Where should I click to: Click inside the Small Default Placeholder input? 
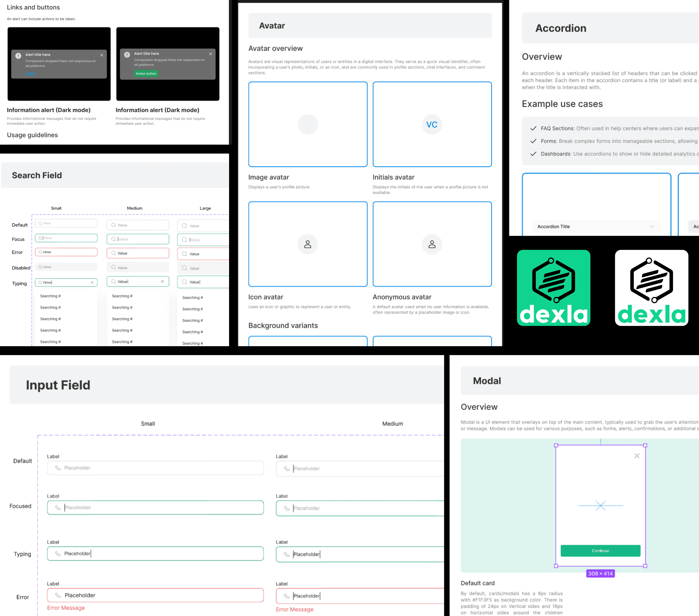(x=155, y=468)
